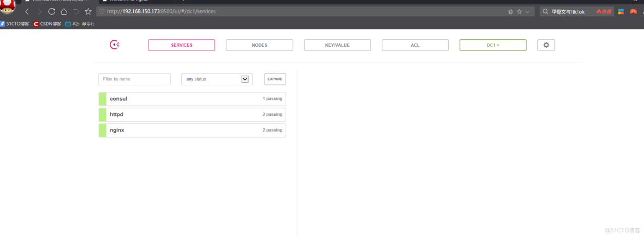The height and width of the screenshot is (237, 644).
Task: Select the httpd service row
Action: click(192, 115)
